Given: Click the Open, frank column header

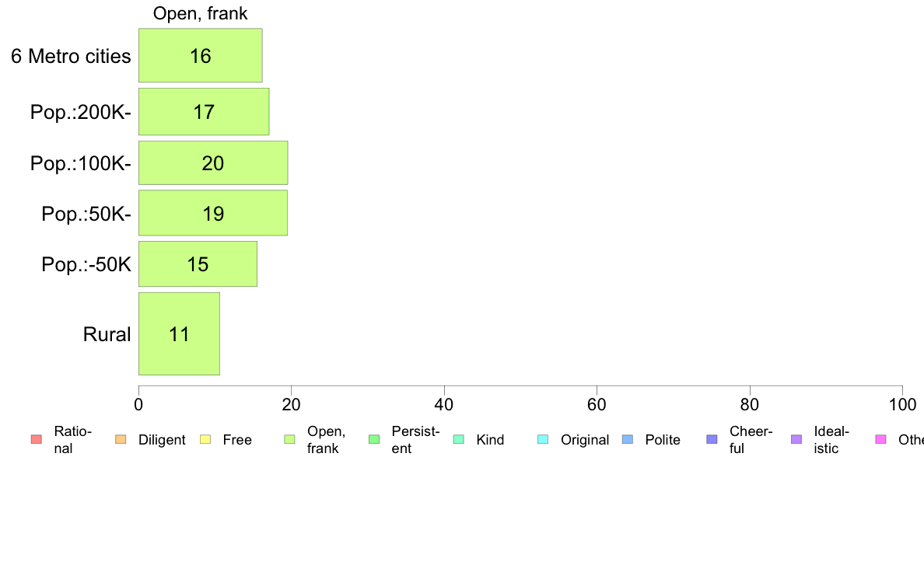Looking at the screenshot, I should pyautogui.click(x=201, y=13).
